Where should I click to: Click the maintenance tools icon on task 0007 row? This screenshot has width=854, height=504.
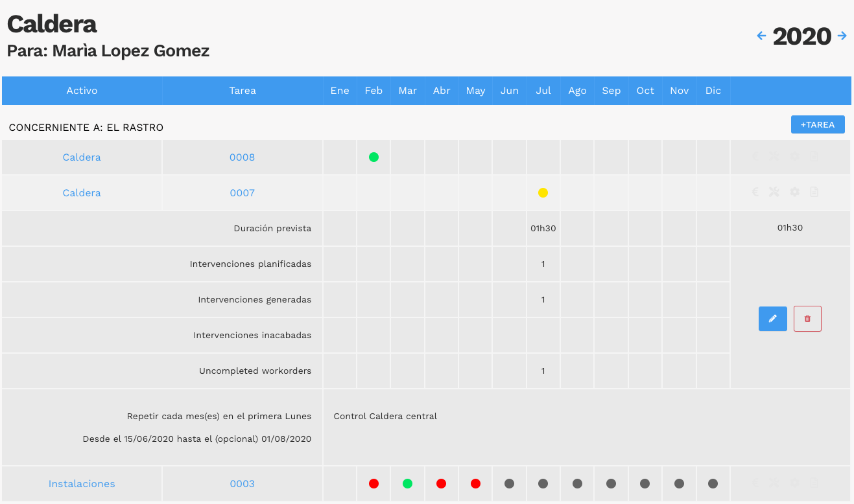tap(774, 192)
